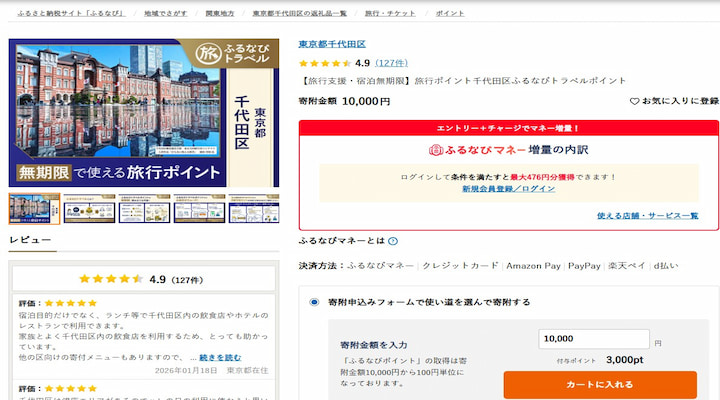Select the fourth product thumbnail
Screen dimensions: 720x400
point(200,208)
